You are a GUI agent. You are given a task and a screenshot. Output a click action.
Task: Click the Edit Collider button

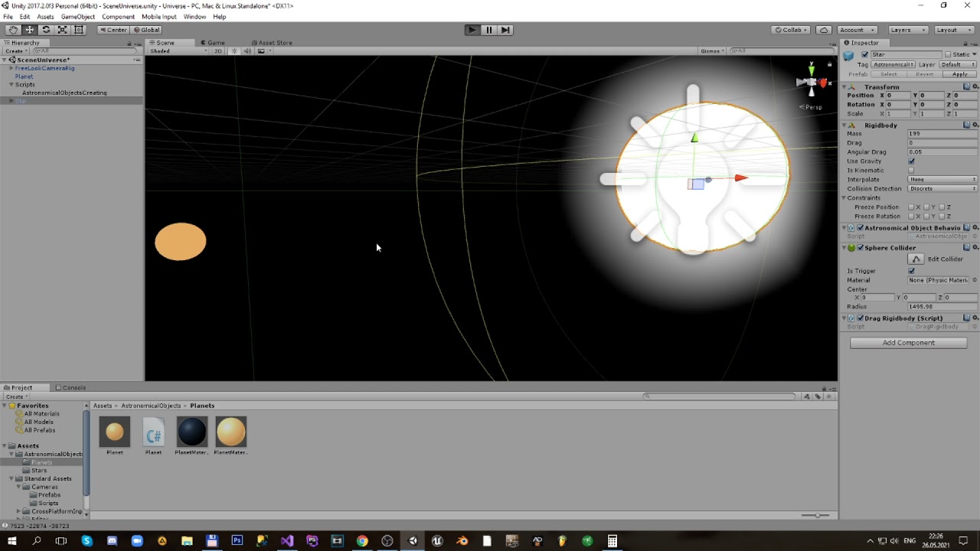tap(916, 259)
